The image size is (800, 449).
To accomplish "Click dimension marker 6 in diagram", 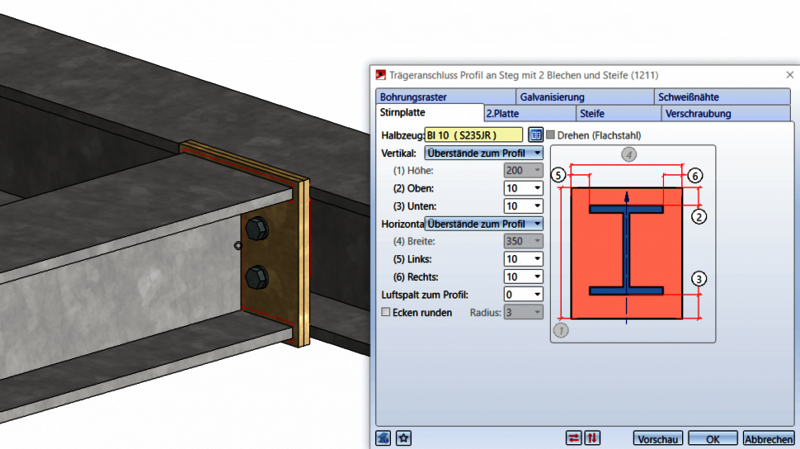I will point(695,175).
